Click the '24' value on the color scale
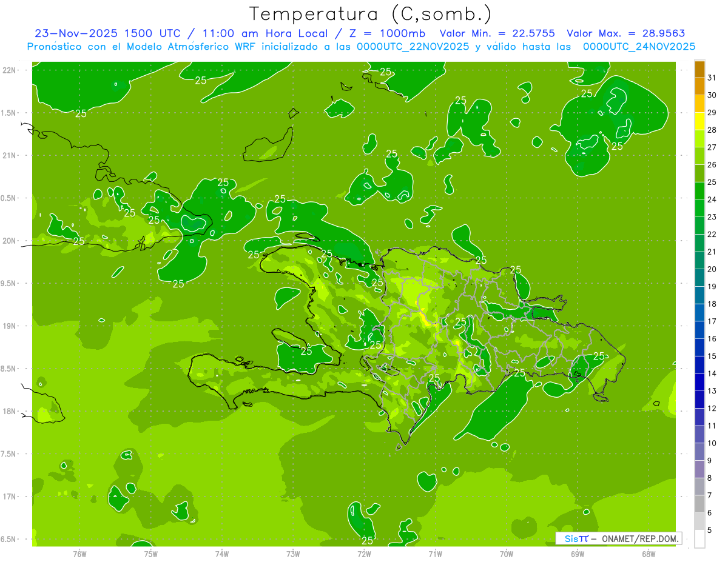The image size is (728, 562). (712, 199)
